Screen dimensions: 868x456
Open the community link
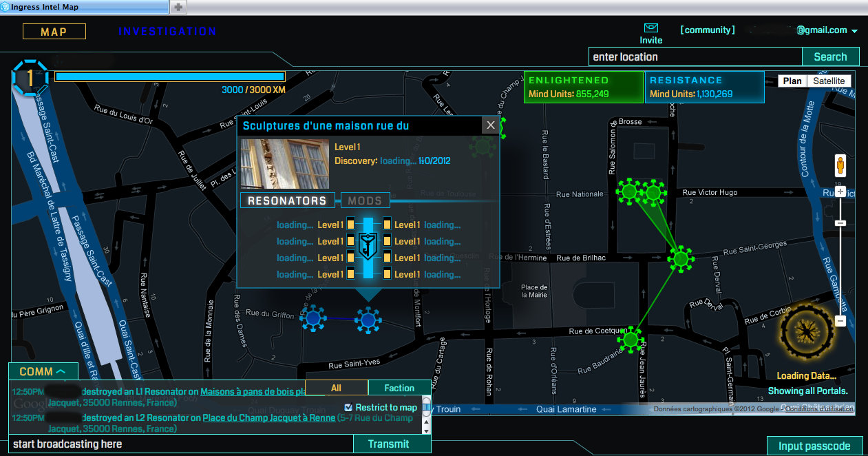(x=708, y=30)
